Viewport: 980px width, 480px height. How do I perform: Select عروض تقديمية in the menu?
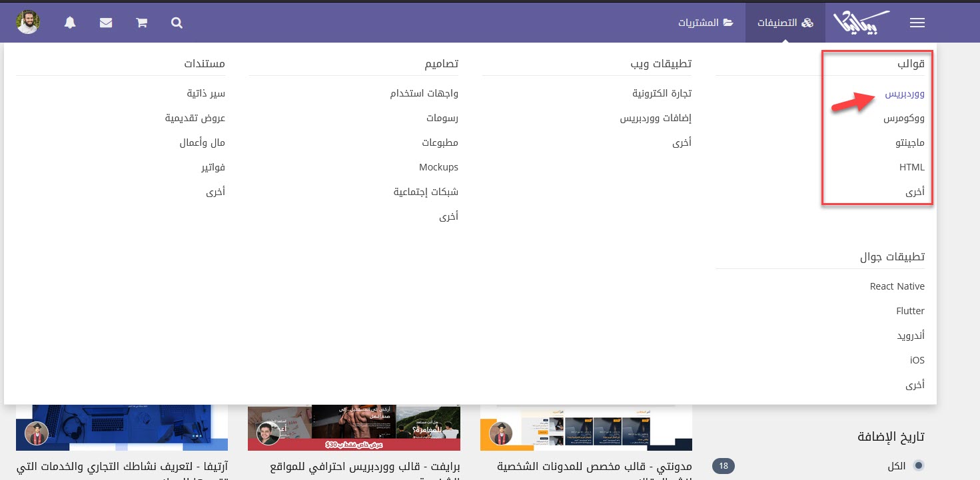[195, 119]
